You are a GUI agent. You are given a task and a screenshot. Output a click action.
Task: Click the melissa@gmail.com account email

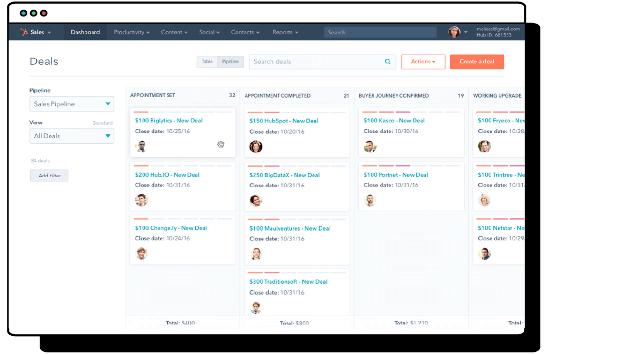(498, 29)
